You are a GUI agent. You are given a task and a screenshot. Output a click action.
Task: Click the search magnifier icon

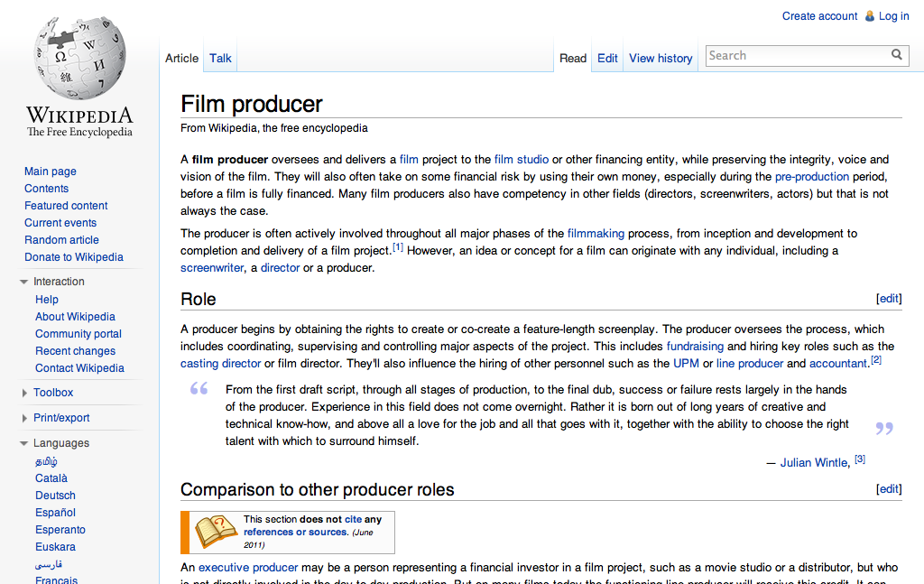pos(896,55)
